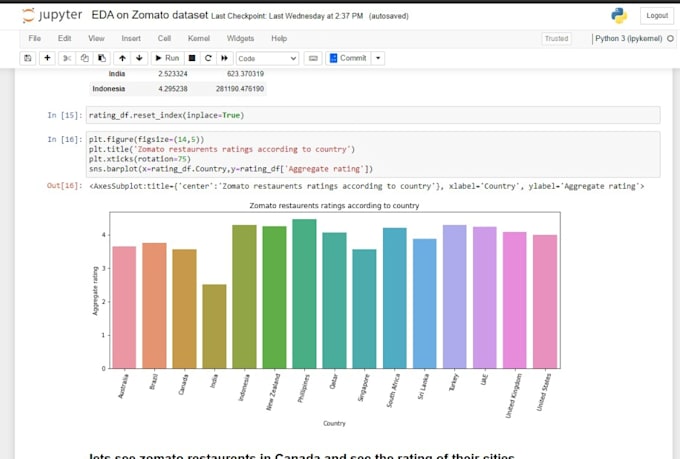Click the save and checkpoint icon

(x=28, y=58)
